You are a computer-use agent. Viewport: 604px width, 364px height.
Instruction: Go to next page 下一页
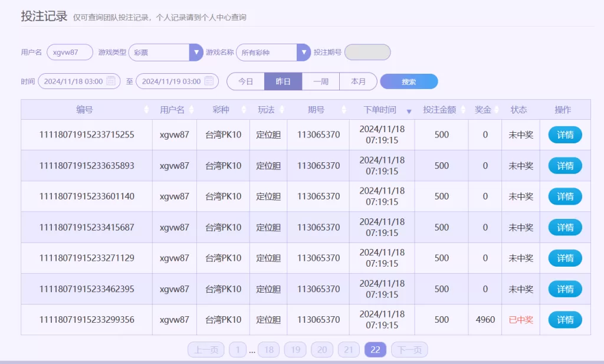409,350
